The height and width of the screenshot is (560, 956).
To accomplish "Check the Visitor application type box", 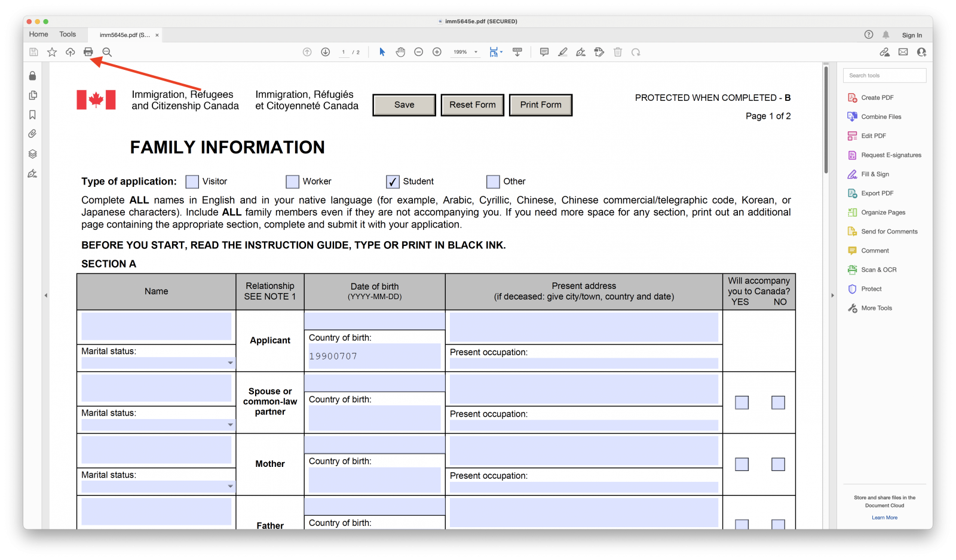I will 192,181.
